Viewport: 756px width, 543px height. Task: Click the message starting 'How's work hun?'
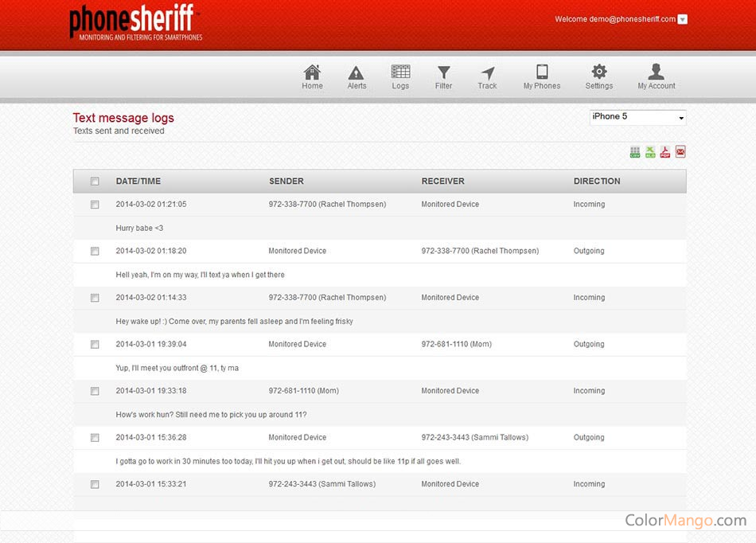(x=211, y=415)
